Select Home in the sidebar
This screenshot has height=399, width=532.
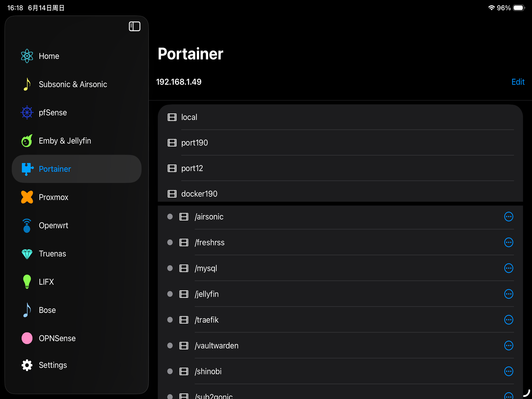tap(77, 56)
